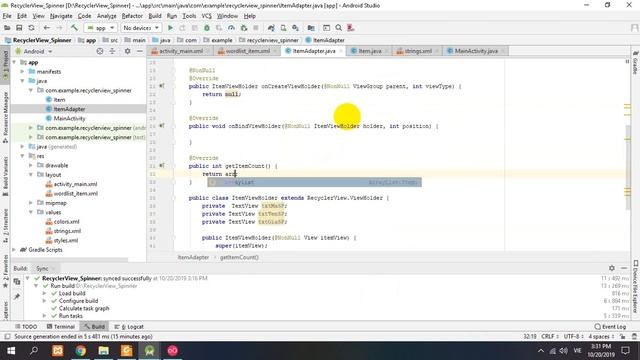Pin the build tab with pin icon
This screenshot has width=640, height=360.
click(17, 297)
